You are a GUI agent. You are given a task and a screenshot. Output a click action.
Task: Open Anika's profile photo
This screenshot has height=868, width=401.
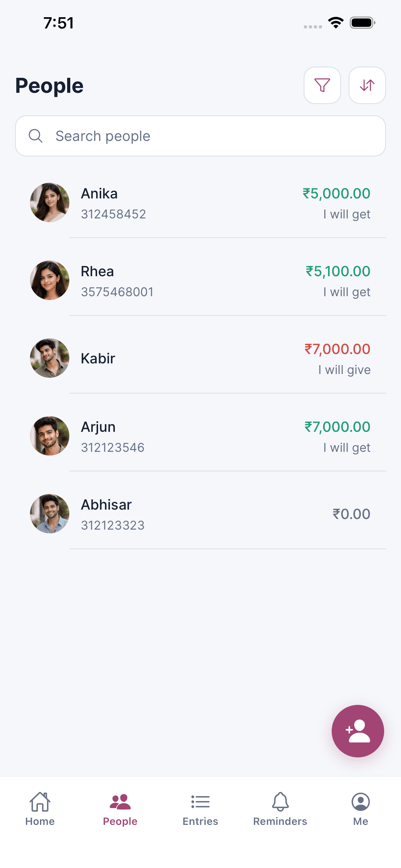(x=50, y=202)
